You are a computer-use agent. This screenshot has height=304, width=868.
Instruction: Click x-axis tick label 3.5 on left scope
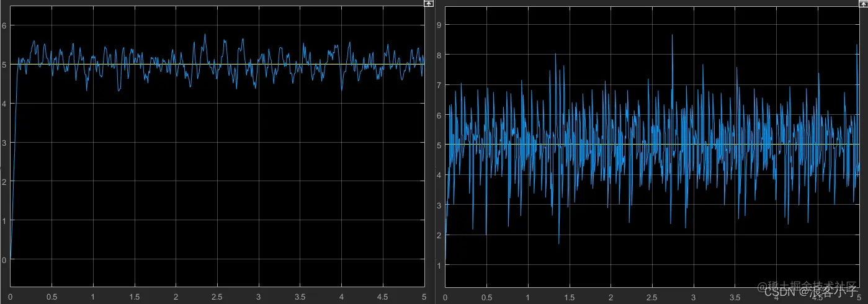[x=300, y=297]
